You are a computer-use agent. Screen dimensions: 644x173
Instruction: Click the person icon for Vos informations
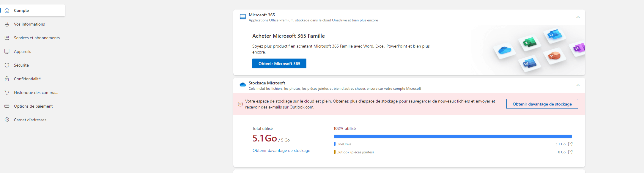pyautogui.click(x=7, y=24)
